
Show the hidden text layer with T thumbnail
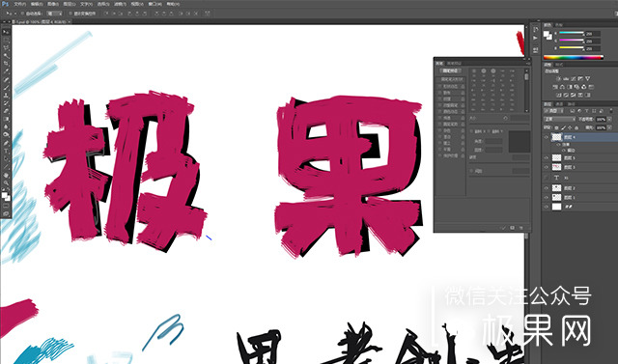547,178
